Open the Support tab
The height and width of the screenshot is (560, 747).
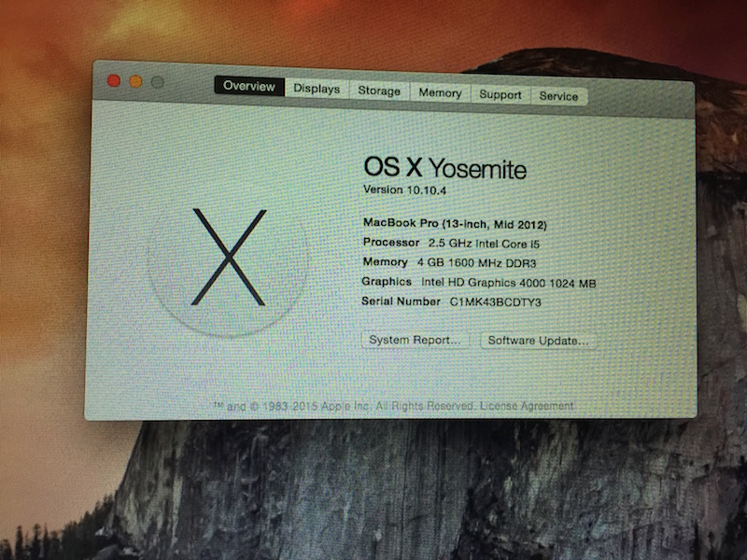tap(500, 95)
